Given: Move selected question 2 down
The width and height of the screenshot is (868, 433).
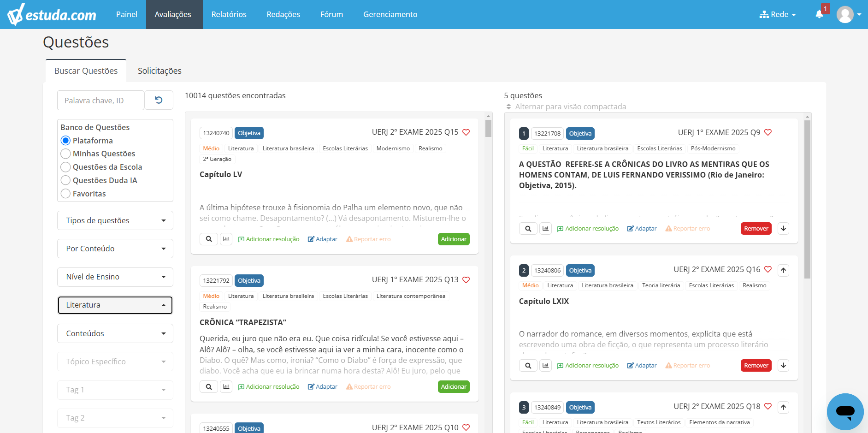Looking at the screenshot, I should [x=783, y=365].
